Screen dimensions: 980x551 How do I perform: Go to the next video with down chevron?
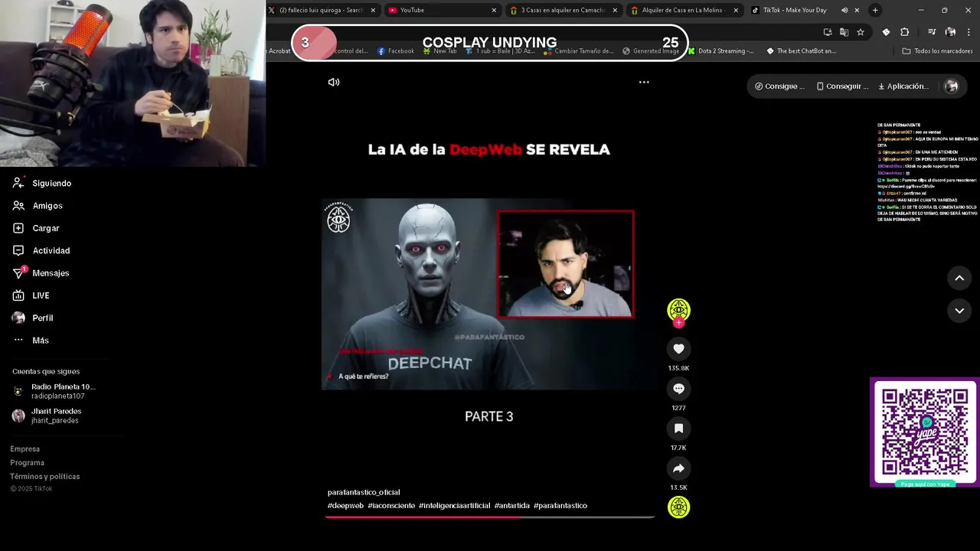pyautogui.click(x=959, y=310)
